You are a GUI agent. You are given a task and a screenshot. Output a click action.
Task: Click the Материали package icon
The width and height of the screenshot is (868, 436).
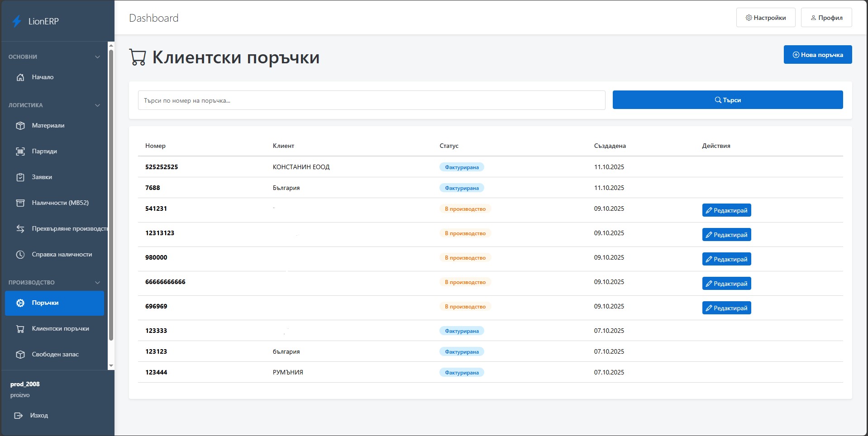coord(20,126)
